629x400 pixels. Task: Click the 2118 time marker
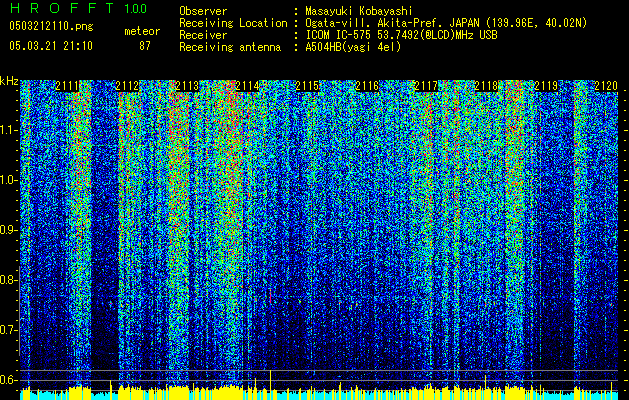(x=486, y=86)
